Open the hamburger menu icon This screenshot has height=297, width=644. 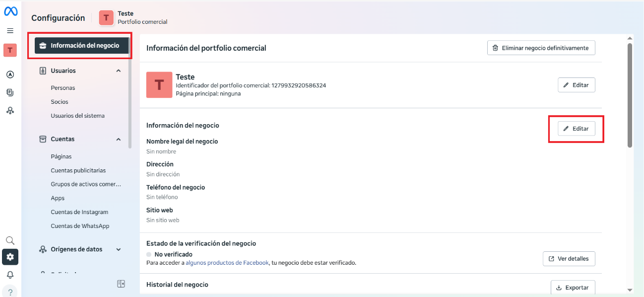click(10, 31)
